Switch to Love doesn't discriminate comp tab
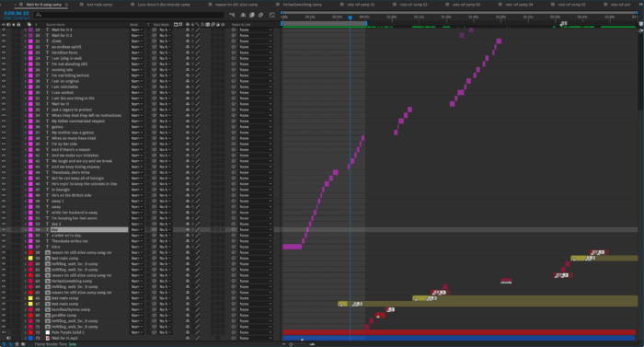Image resolution: width=644 pixels, height=347 pixels. (x=164, y=5)
